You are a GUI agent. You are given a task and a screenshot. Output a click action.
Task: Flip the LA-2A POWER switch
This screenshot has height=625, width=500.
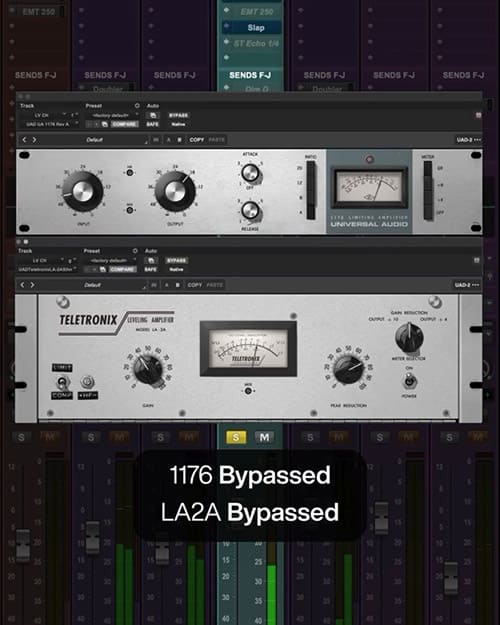point(409,381)
